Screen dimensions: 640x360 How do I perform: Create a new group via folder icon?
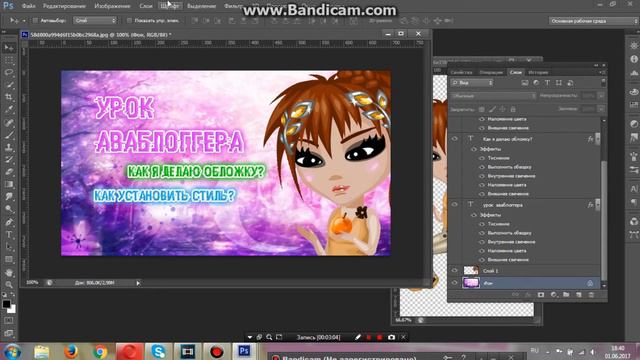click(x=566, y=295)
